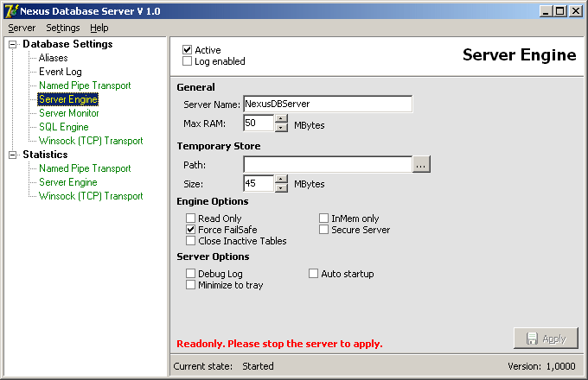Select Event Log in the settings tree
Screen dimensions: 588x380
(60, 72)
